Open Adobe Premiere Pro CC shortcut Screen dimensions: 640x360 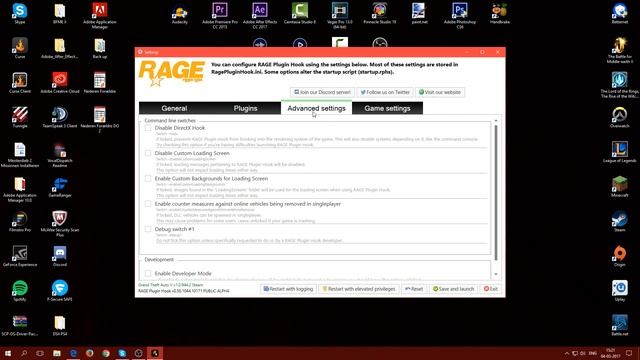(220, 16)
